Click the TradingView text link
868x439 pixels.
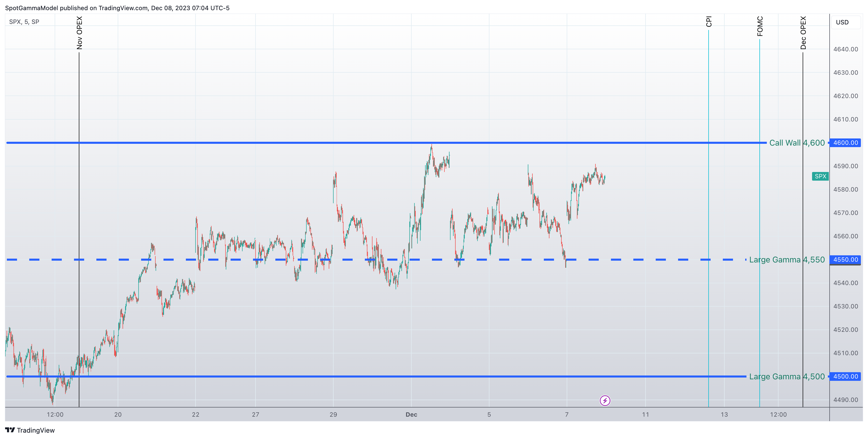[x=36, y=430]
